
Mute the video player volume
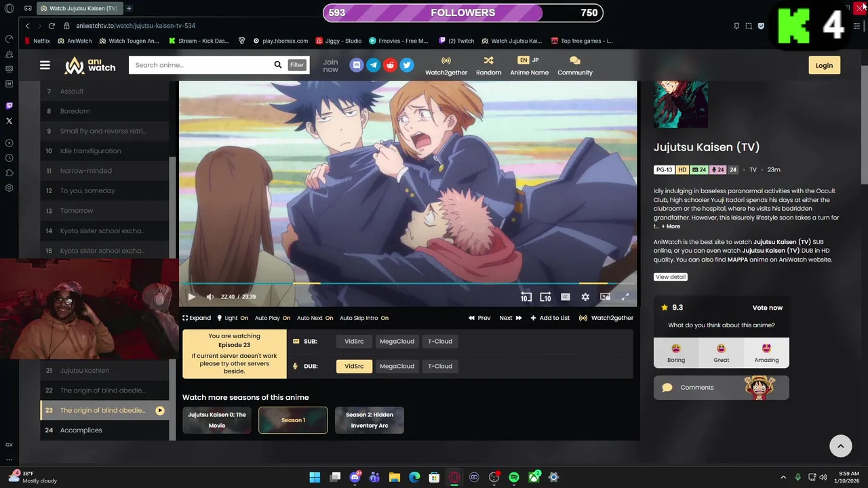pyautogui.click(x=210, y=297)
